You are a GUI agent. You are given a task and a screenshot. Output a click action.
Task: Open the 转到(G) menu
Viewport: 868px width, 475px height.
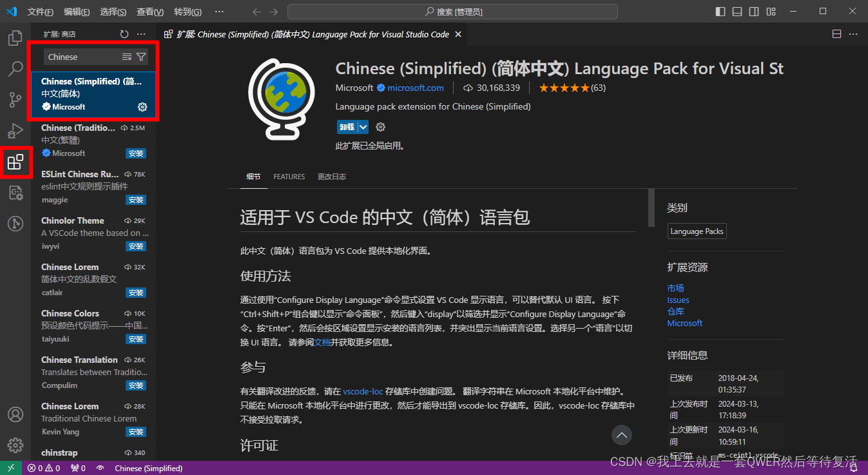(188, 12)
